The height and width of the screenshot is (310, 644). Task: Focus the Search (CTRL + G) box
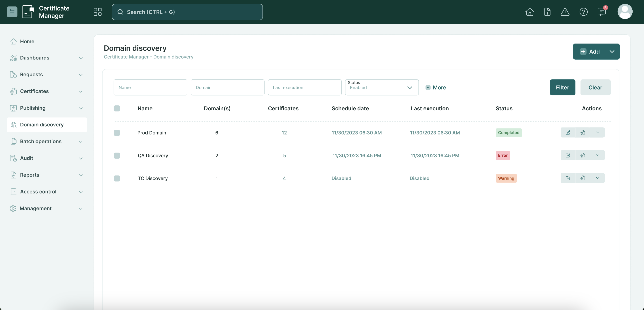click(187, 12)
